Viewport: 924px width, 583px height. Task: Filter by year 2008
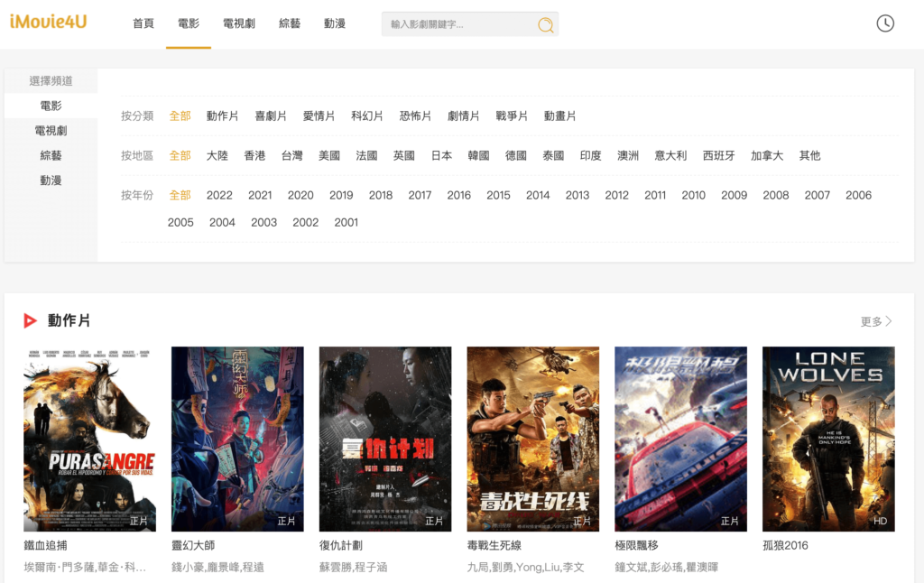point(775,195)
